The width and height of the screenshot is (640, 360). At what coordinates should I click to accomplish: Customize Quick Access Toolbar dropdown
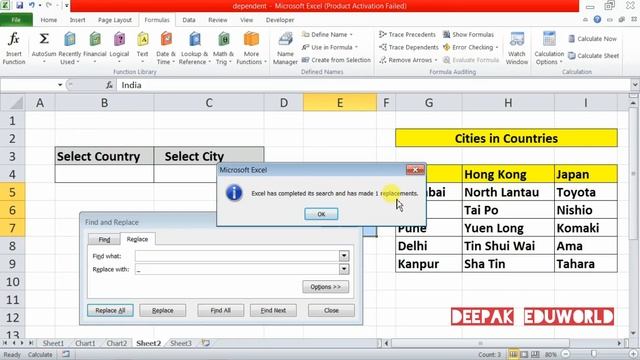[x=67, y=6]
